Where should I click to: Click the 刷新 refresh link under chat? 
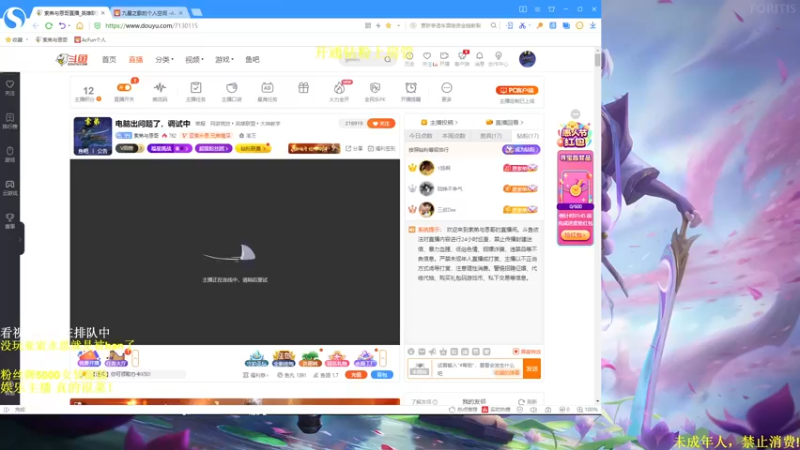coord(528,402)
